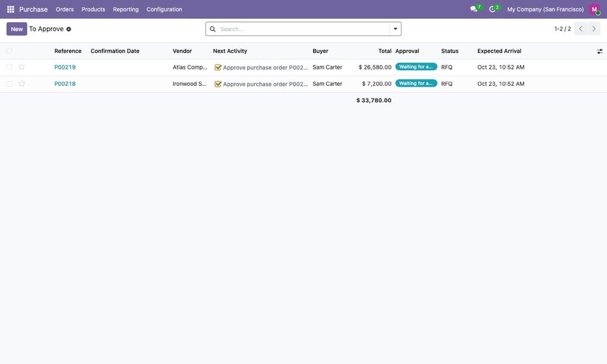The width and height of the screenshot is (607, 364).
Task: Click the Ironwood S... vendor cell
Action: pyautogui.click(x=190, y=84)
